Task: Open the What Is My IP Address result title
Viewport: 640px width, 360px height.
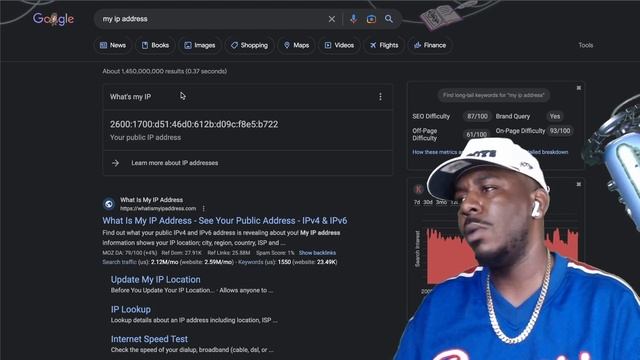Action: [224, 221]
